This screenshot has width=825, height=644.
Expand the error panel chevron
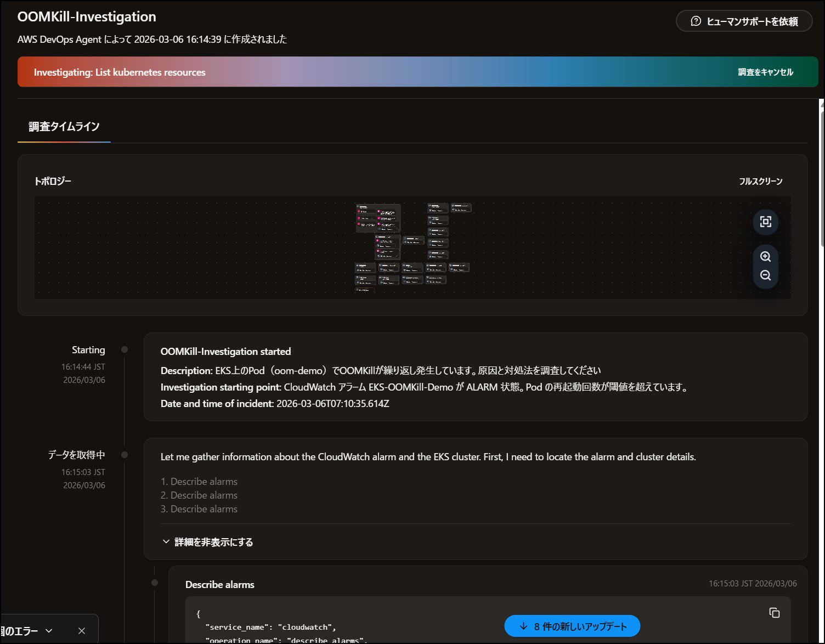49,630
